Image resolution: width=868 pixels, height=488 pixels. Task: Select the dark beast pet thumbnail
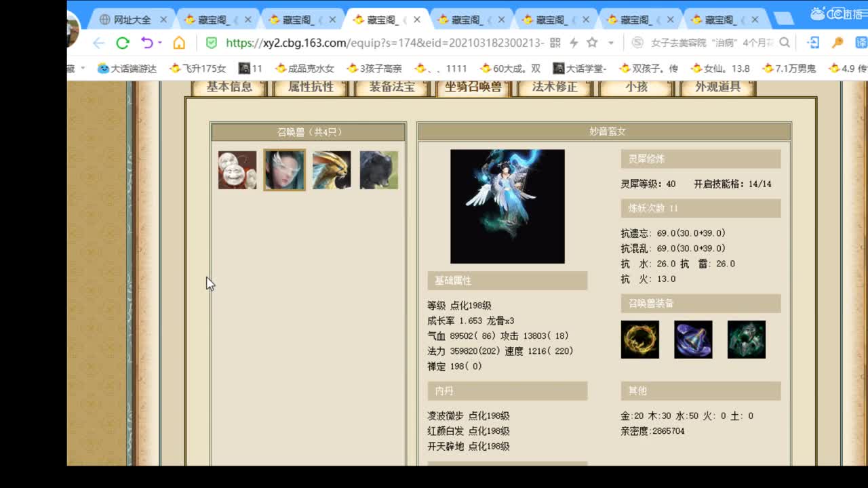click(378, 170)
